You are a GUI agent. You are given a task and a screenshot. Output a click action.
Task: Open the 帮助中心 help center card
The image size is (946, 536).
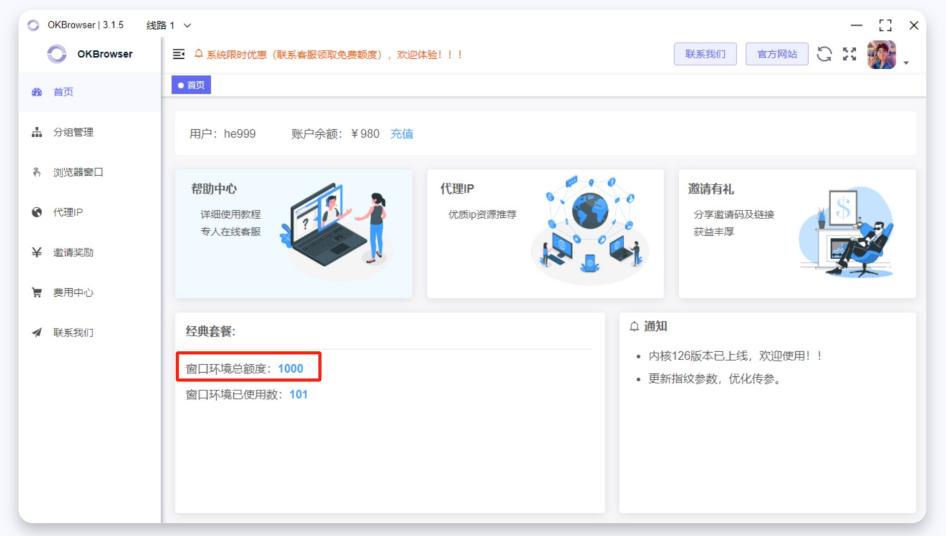tap(294, 234)
